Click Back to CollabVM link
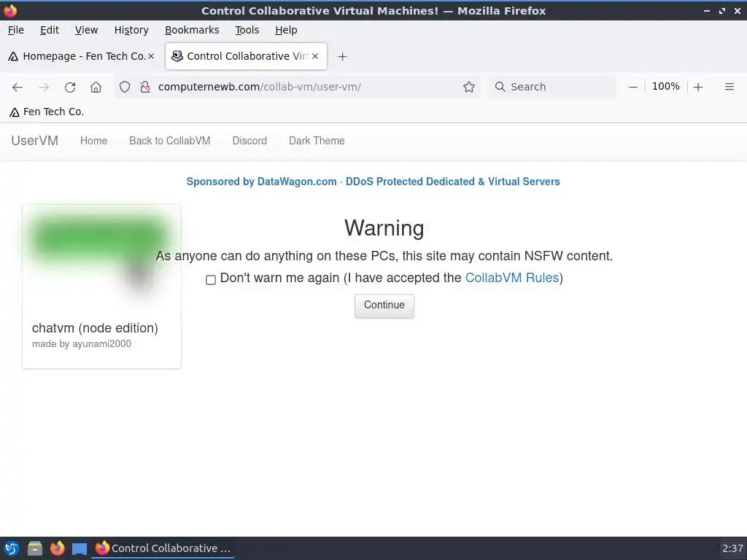The width and height of the screenshot is (747, 560). pyautogui.click(x=169, y=141)
